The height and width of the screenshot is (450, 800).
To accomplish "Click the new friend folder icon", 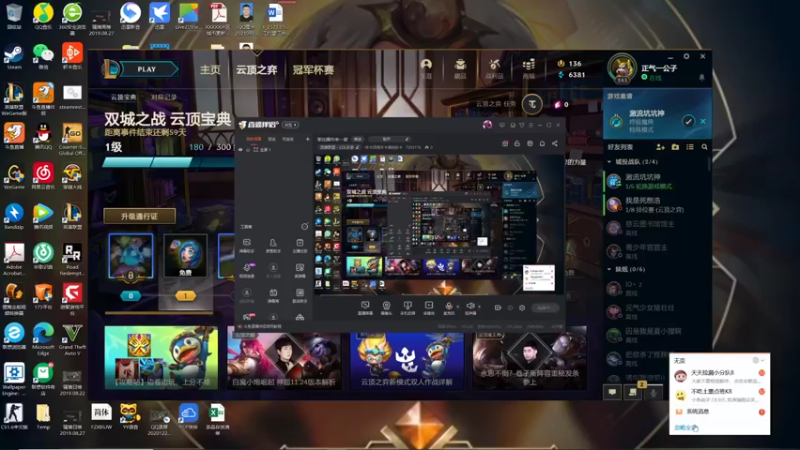I will pos(675,147).
